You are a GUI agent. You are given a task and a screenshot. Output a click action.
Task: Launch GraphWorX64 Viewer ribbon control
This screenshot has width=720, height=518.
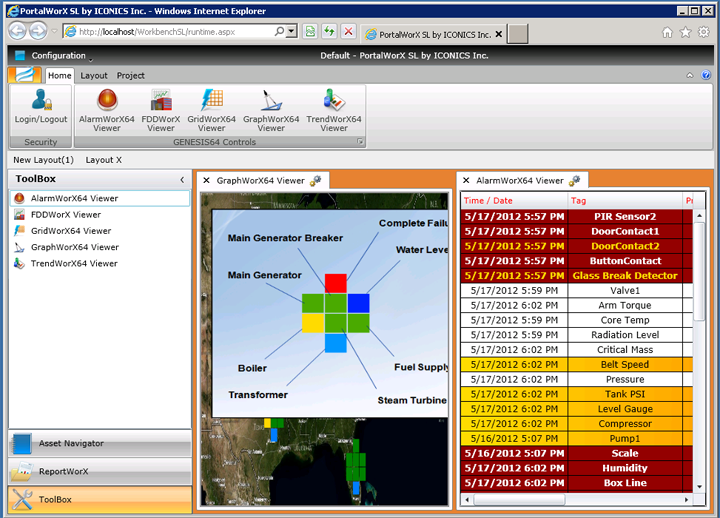pos(271,110)
